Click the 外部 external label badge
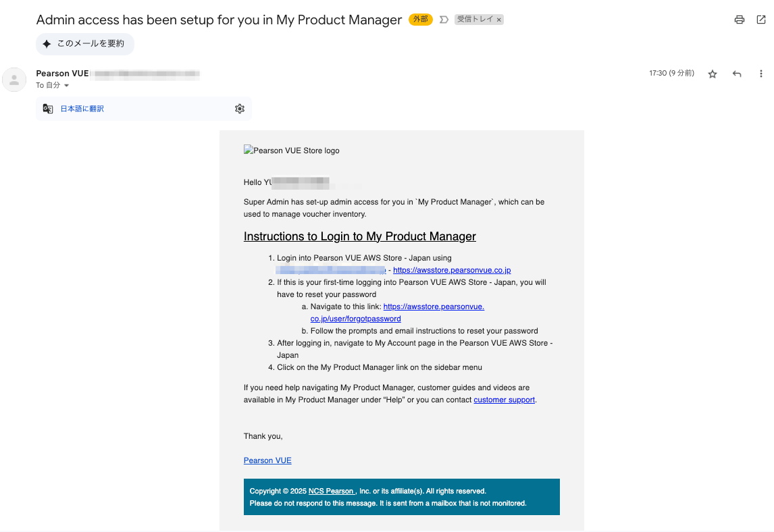774x532 pixels. point(421,20)
